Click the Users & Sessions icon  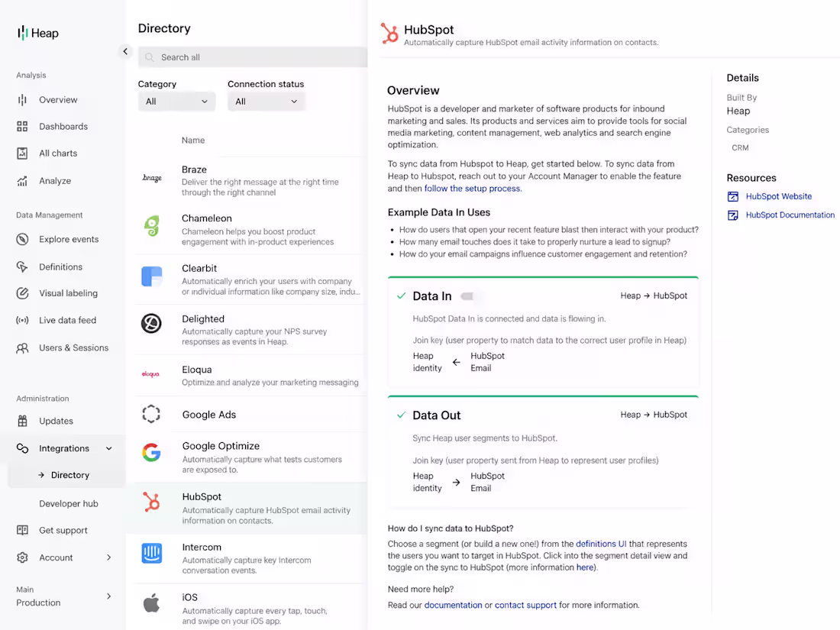coord(22,348)
